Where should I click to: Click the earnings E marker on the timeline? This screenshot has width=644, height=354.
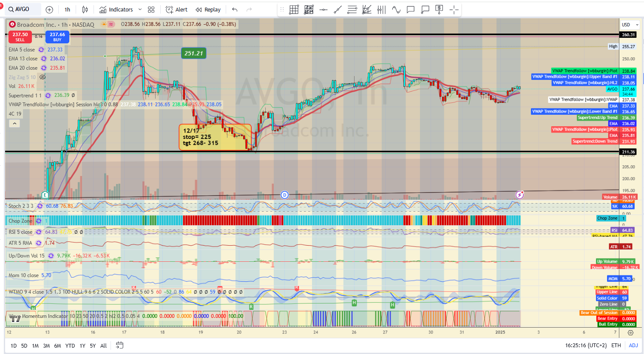point(45,195)
